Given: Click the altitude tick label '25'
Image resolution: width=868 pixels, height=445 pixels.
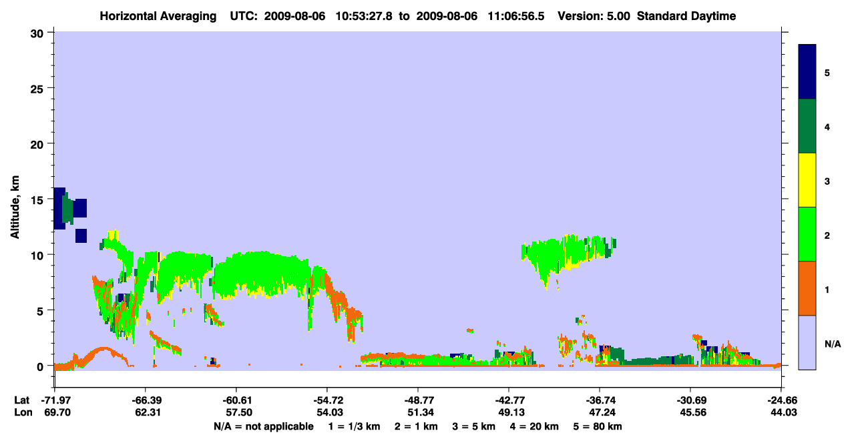Looking at the screenshot, I should tap(39, 88).
